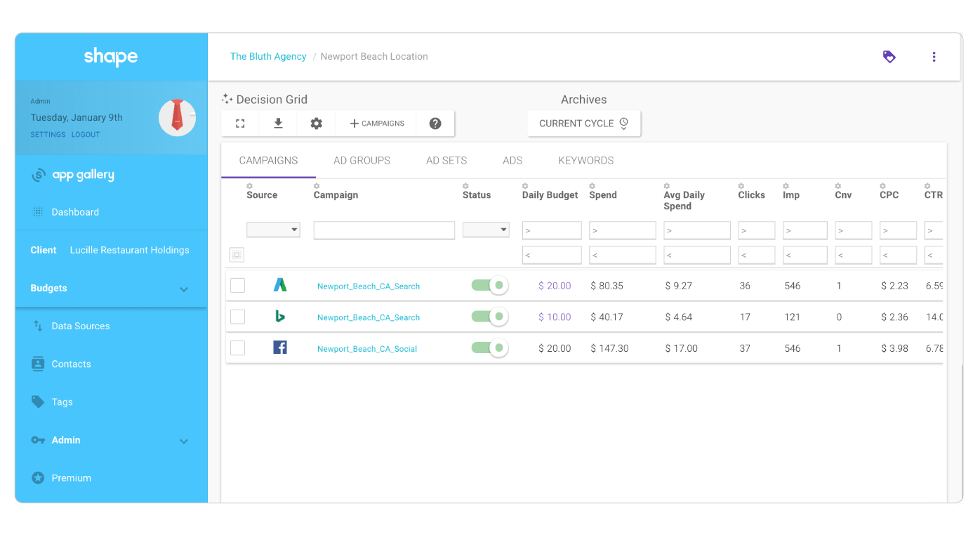Switch to the Campaigns tab
Viewport: 980px width, 535px height.
(x=268, y=160)
